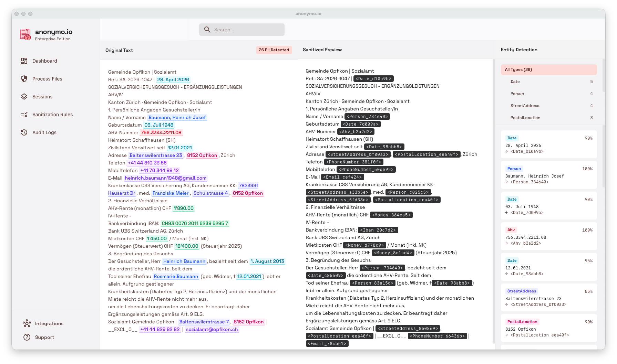This screenshot has height=364, width=617.
Task: Click highlighted name Franziska Meier
Action: [171, 193]
